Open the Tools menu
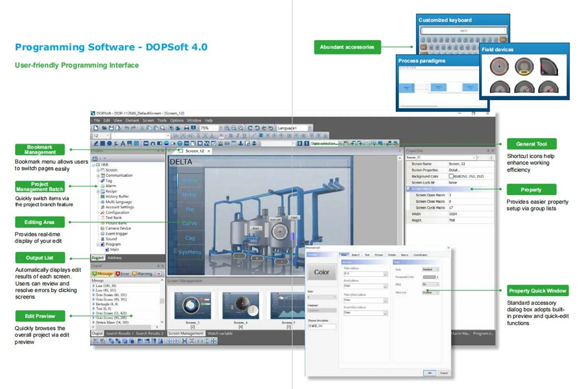Viewport: 588px width, 389px height. tap(162, 120)
